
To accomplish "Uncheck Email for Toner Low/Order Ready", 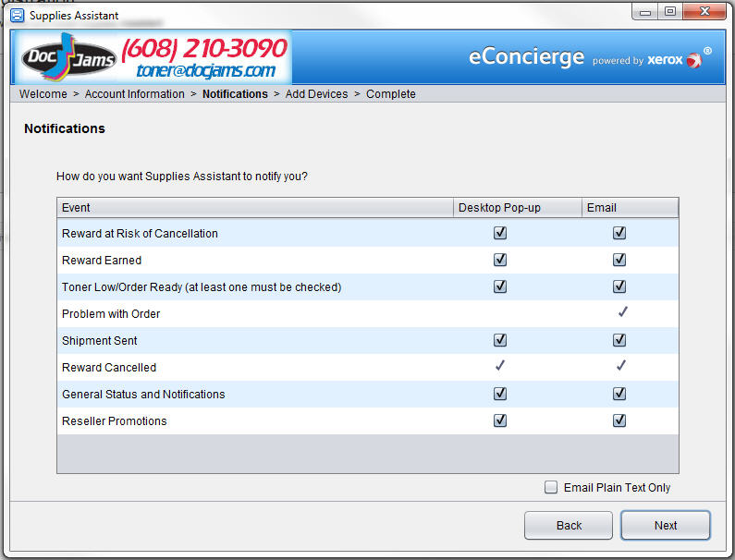I will [619, 287].
